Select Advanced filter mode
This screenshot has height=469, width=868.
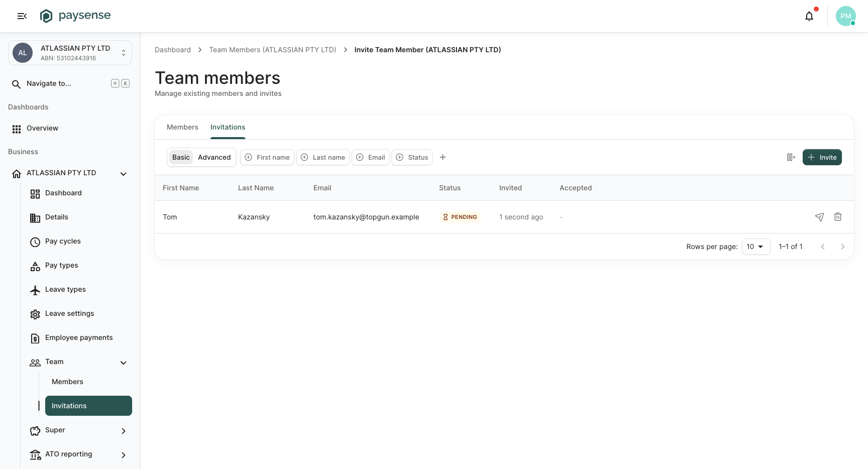[x=214, y=157]
